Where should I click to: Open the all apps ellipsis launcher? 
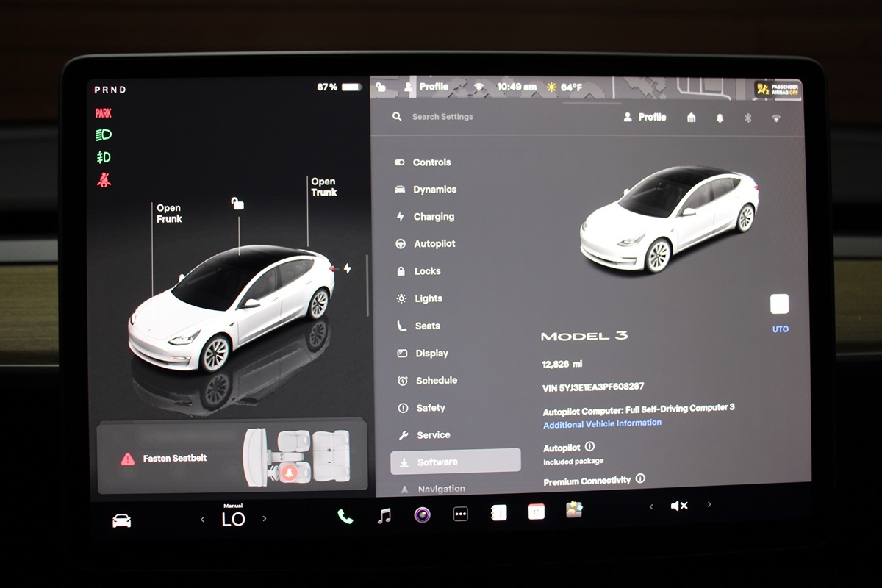click(x=461, y=514)
